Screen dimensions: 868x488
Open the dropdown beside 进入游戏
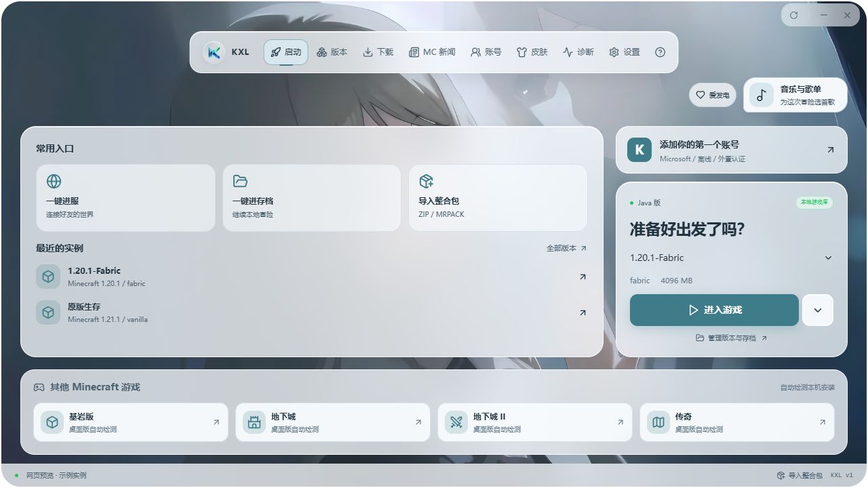[818, 310]
